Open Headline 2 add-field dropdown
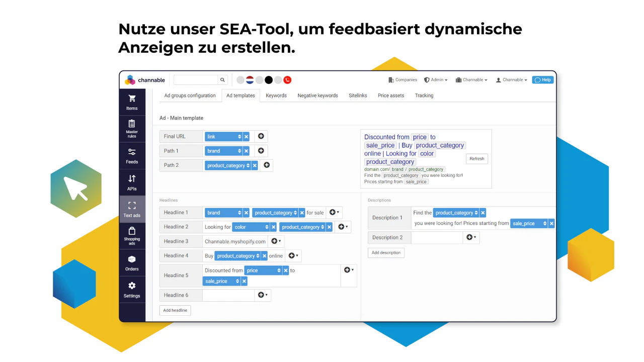Viewport: 644px width, 362px height. click(343, 227)
